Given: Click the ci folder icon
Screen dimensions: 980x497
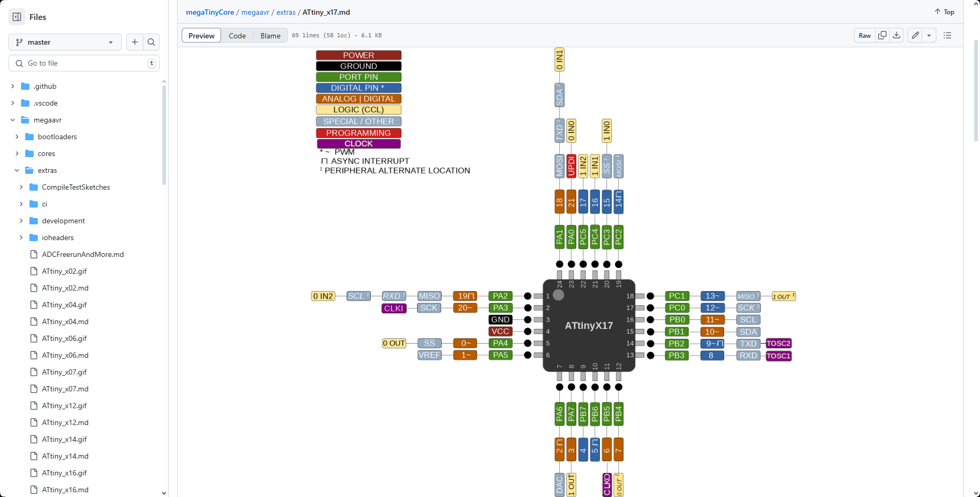Looking at the screenshot, I should point(34,204).
